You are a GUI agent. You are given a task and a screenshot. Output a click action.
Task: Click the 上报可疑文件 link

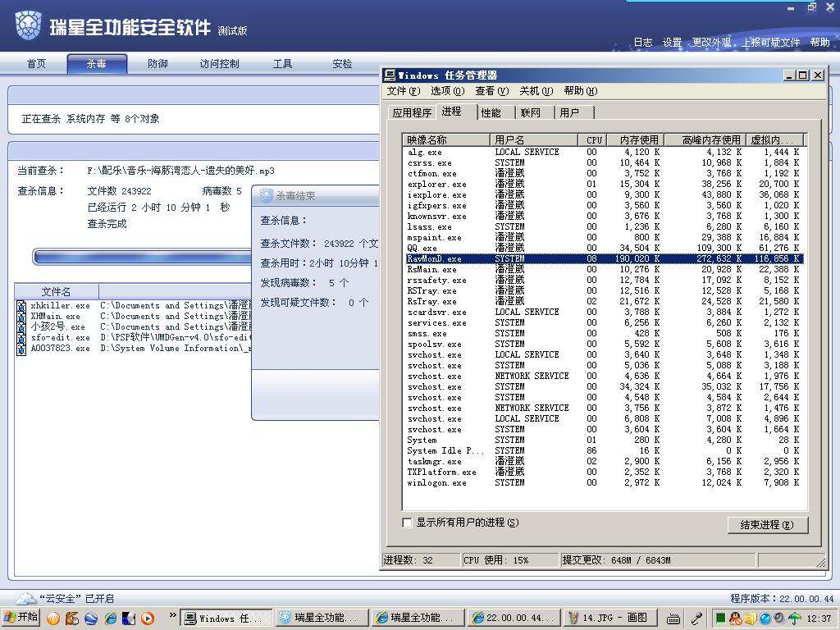point(771,43)
